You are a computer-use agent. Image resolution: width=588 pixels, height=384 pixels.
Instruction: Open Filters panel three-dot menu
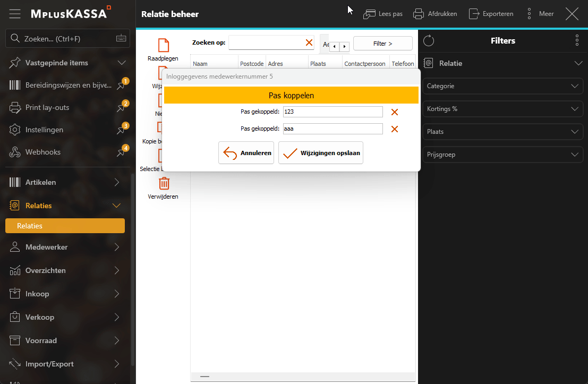(577, 40)
